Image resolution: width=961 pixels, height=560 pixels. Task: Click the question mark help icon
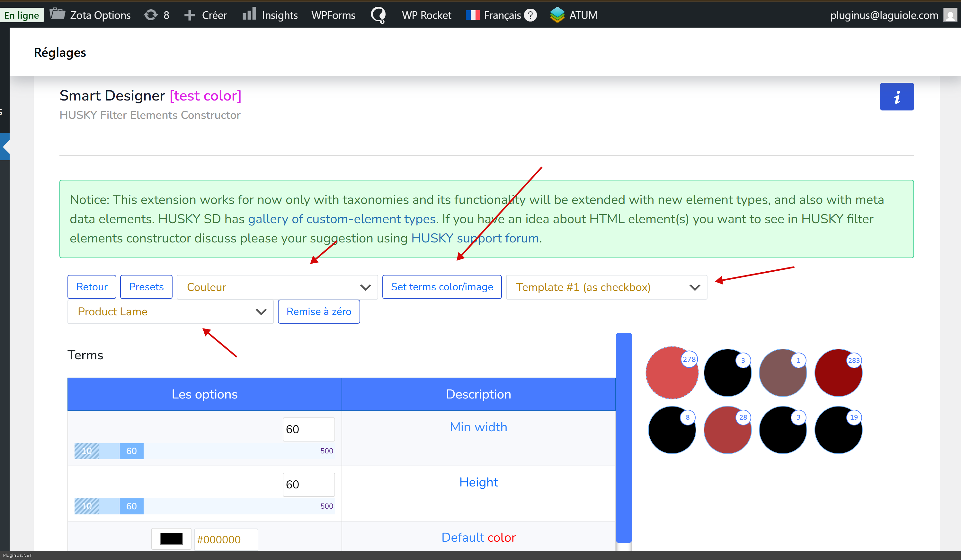(x=530, y=15)
